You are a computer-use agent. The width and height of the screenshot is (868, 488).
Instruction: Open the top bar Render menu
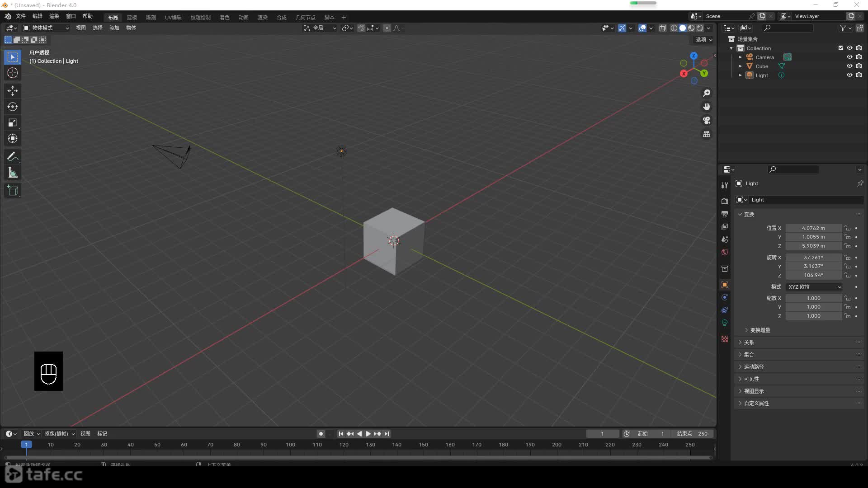pos(54,16)
